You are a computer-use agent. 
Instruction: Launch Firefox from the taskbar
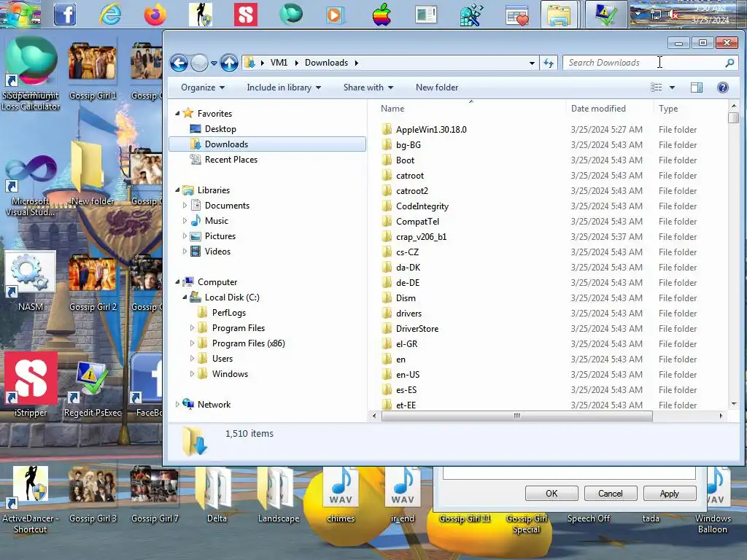[155, 15]
